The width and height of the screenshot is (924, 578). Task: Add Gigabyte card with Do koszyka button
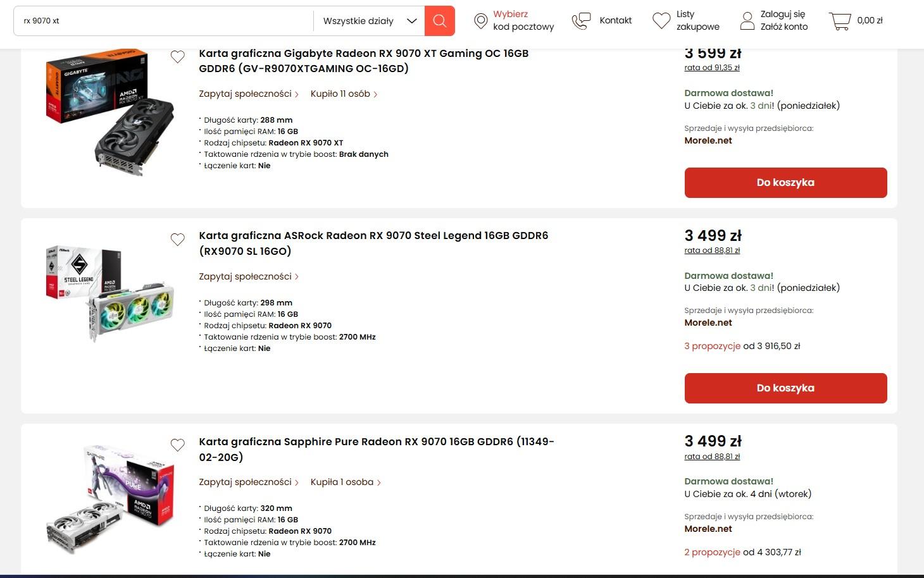click(x=785, y=183)
